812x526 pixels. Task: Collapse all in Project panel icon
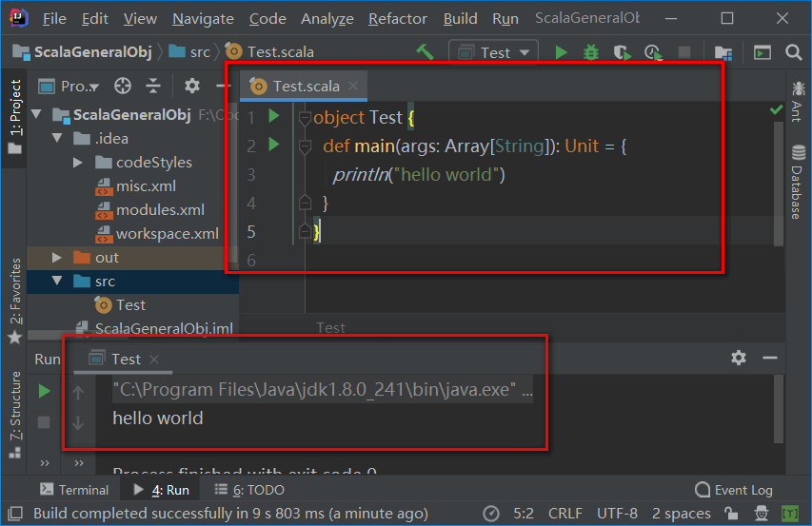pyautogui.click(x=152, y=86)
